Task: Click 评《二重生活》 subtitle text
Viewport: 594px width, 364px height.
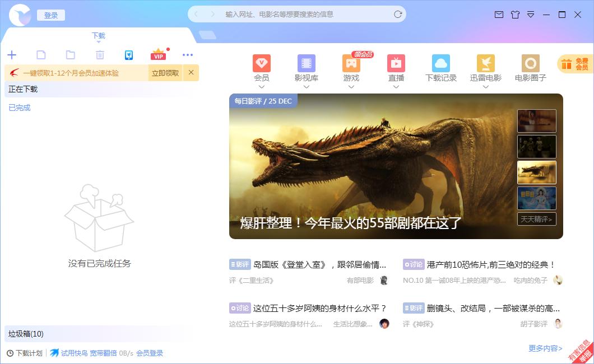Action: [251, 281]
